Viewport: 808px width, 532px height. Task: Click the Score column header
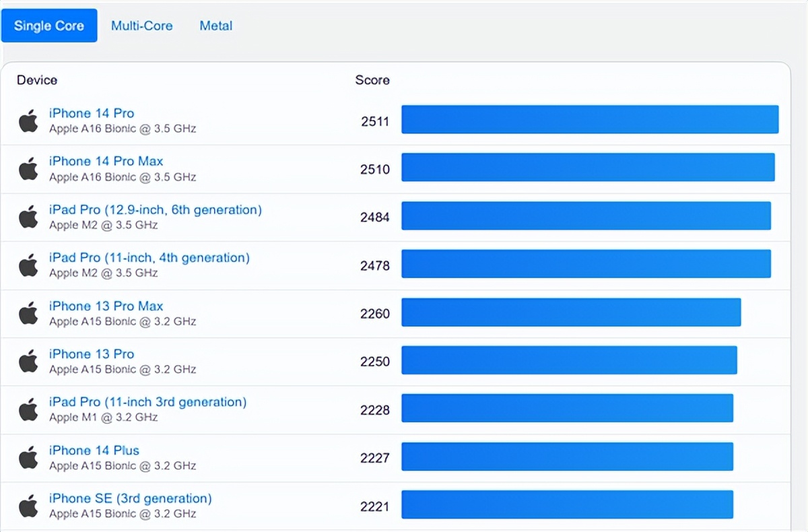click(x=372, y=79)
